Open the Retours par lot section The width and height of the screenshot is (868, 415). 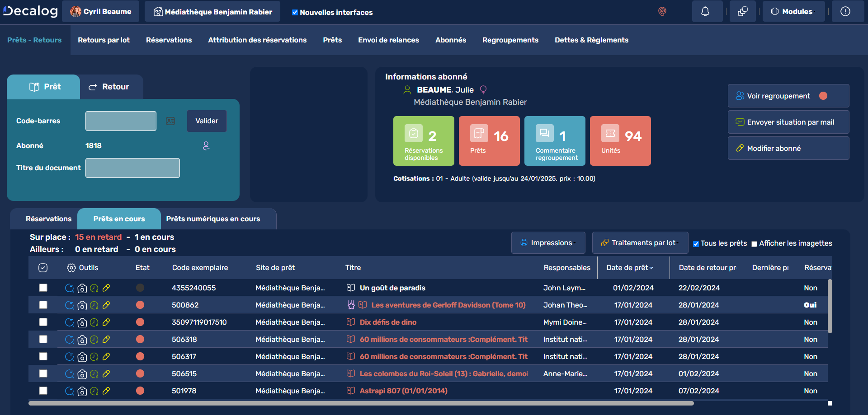[x=104, y=40]
